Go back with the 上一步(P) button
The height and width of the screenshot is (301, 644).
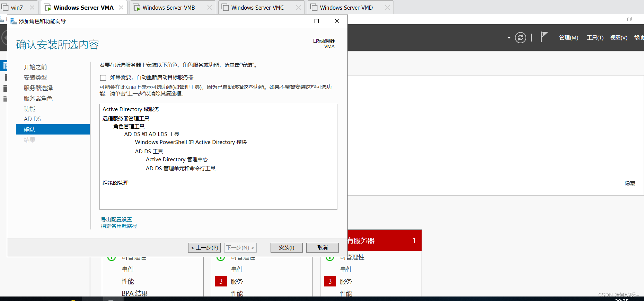coord(204,248)
